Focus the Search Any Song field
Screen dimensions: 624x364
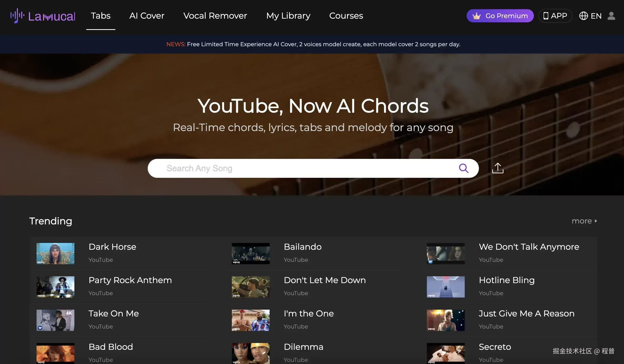tap(302, 168)
